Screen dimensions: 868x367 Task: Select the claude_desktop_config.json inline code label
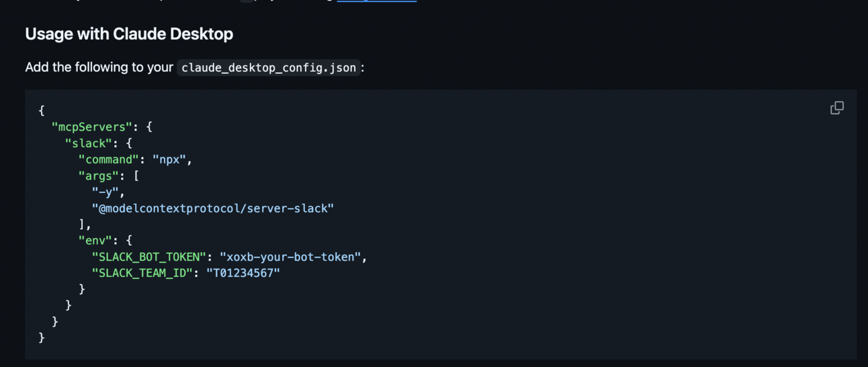point(269,68)
